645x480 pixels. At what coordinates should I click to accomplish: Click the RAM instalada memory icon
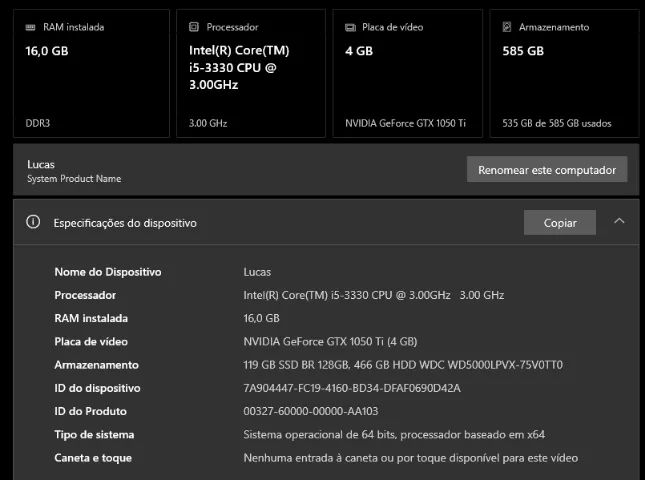point(30,27)
